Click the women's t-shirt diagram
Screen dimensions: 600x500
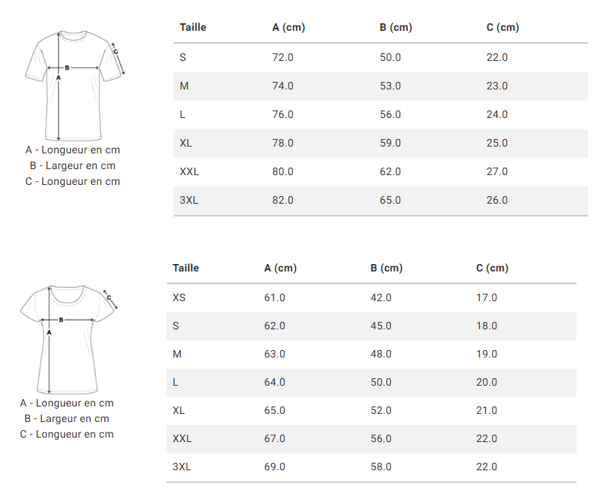coord(68,339)
